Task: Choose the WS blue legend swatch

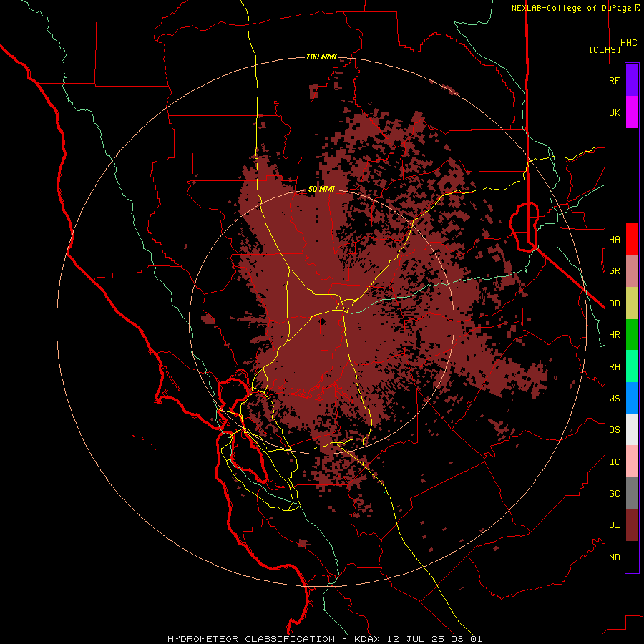Action: (632, 398)
